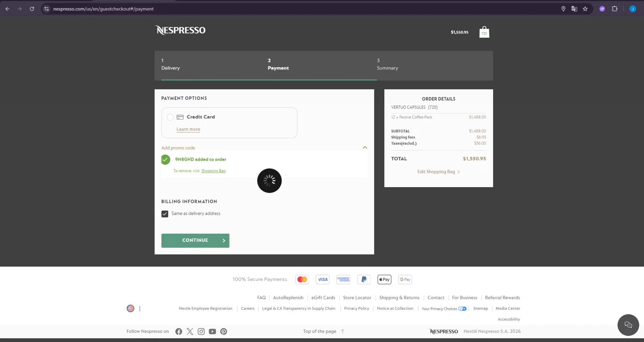The width and height of the screenshot is (644, 342).
Task: Click the $1,550.95 header bag total
Action: click(459, 32)
